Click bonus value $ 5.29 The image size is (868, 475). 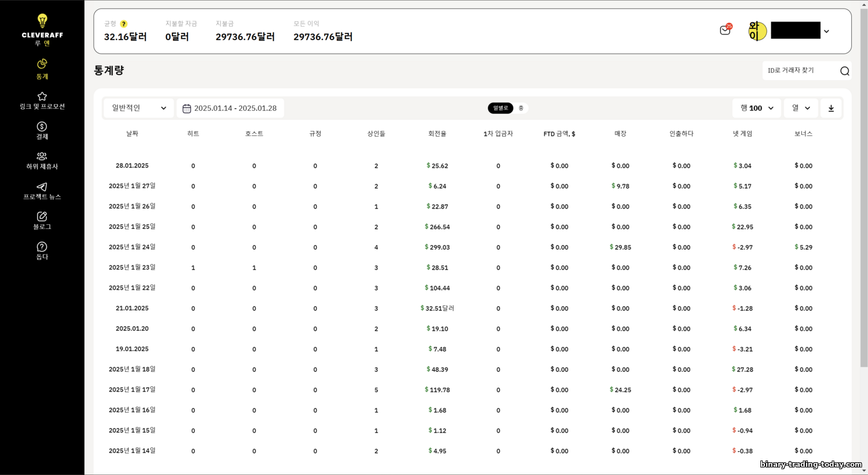[803, 247]
